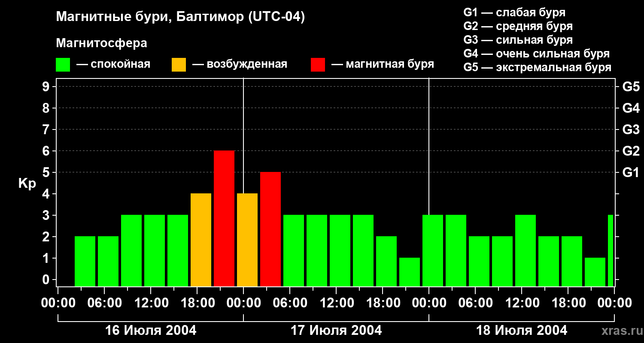Viewport: 644px width, 343px height.
Task: Click the '18:00' time label of 16 Июля
Action: (197, 303)
